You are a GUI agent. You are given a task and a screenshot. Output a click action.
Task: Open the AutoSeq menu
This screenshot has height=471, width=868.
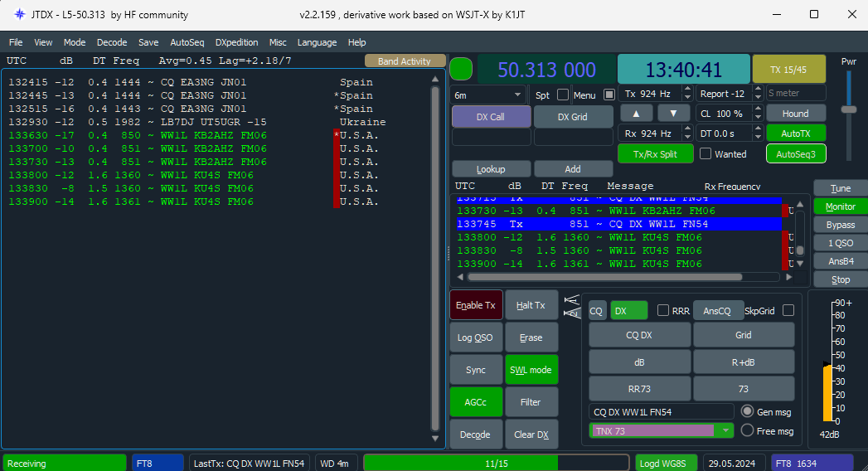tap(187, 42)
